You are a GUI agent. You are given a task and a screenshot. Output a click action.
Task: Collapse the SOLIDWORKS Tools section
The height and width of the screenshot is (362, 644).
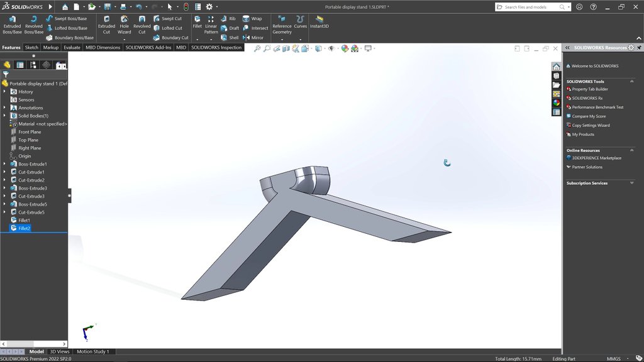coord(631,81)
